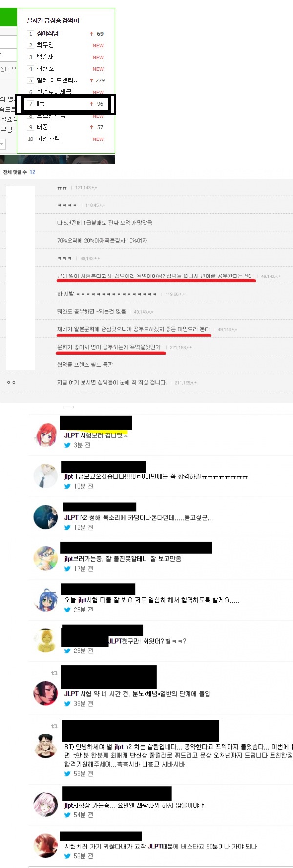Select trending keyword 'jlpt' ranked seventh

(x=41, y=104)
